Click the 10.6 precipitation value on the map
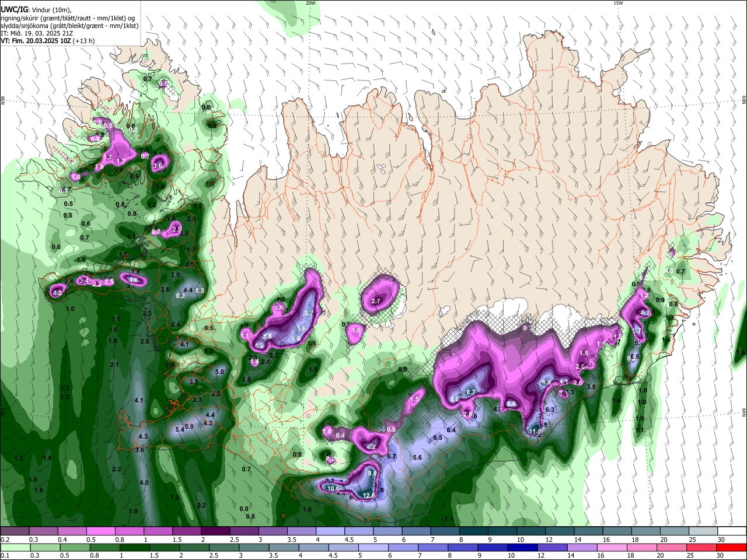Screen dimensions: 747x560 click(333, 488)
